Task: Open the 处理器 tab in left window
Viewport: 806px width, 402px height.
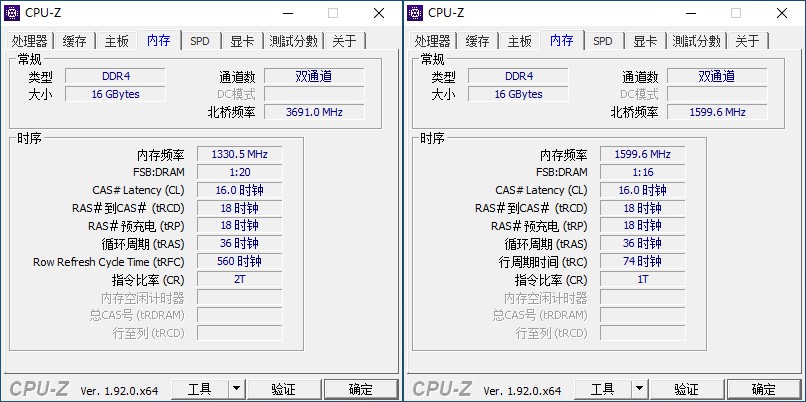Action: click(30, 41)
